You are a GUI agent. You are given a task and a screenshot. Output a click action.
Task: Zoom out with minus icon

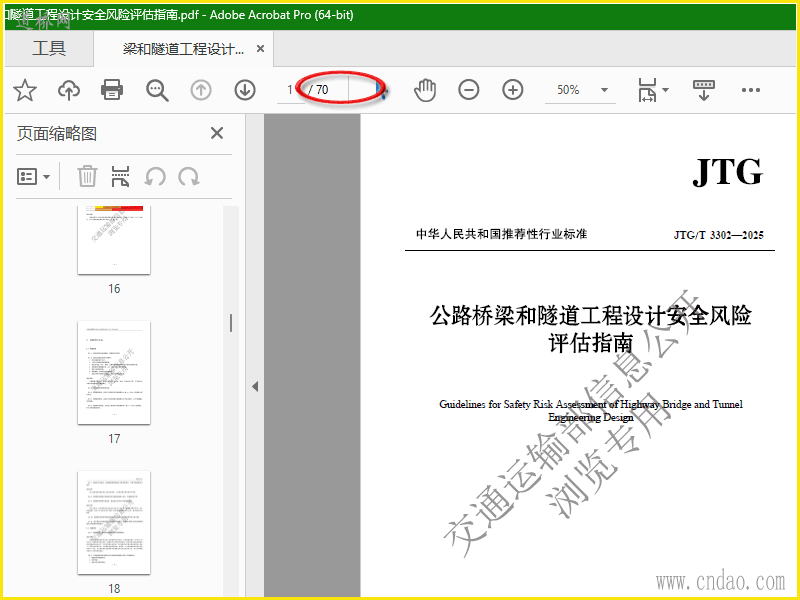(x=468, y=90)
